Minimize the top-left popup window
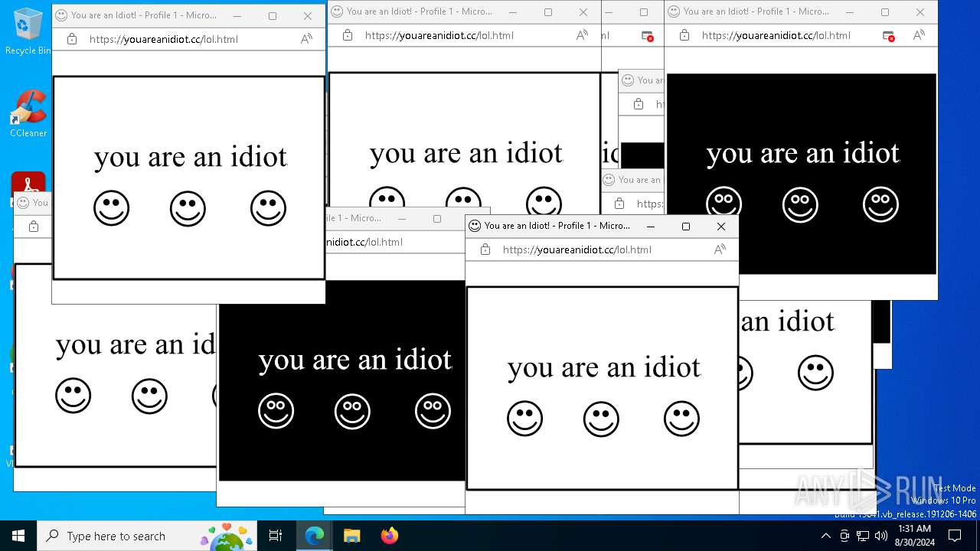The width and height of the screenshot is (980, 551). click(x=237, y=15)
